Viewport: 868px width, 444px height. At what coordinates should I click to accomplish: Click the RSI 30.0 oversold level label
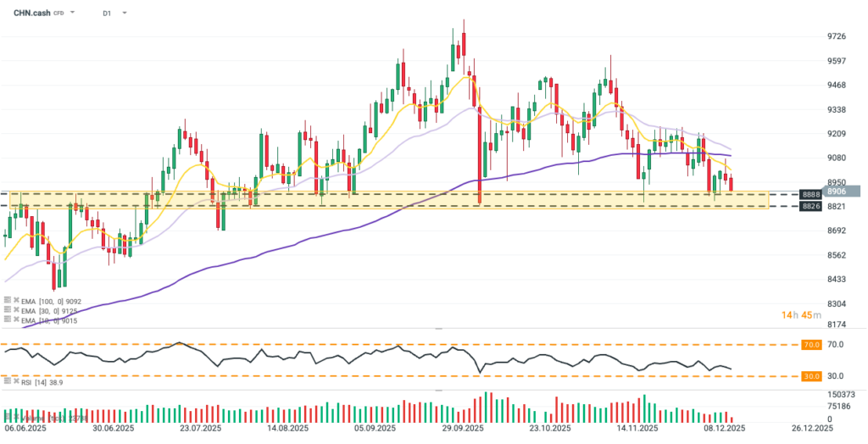pos(812,375)
